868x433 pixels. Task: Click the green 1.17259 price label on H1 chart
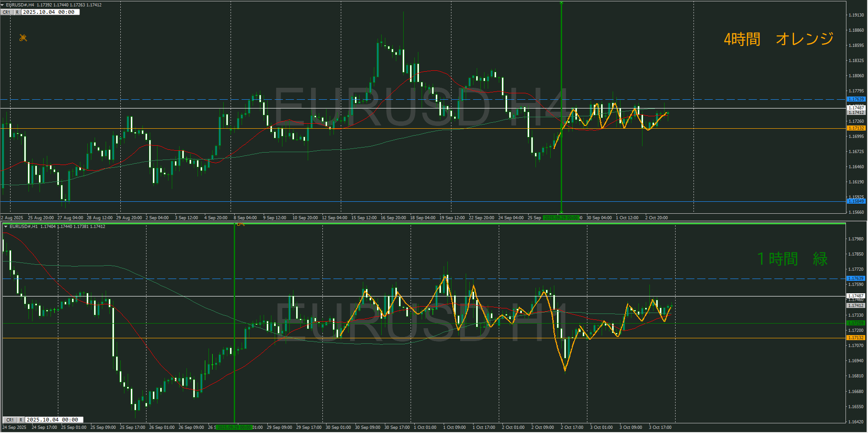tap(856, 323)
